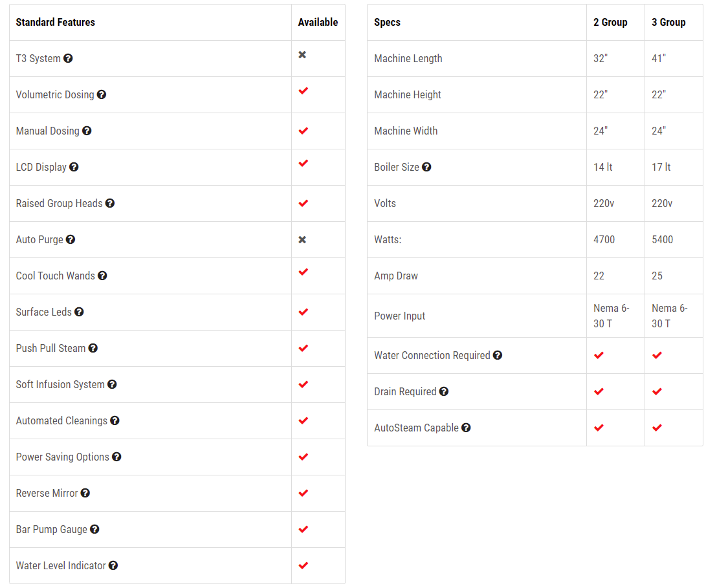Show Water Connection Required help icon
717x588 pixels.
[x=498, y=355]
